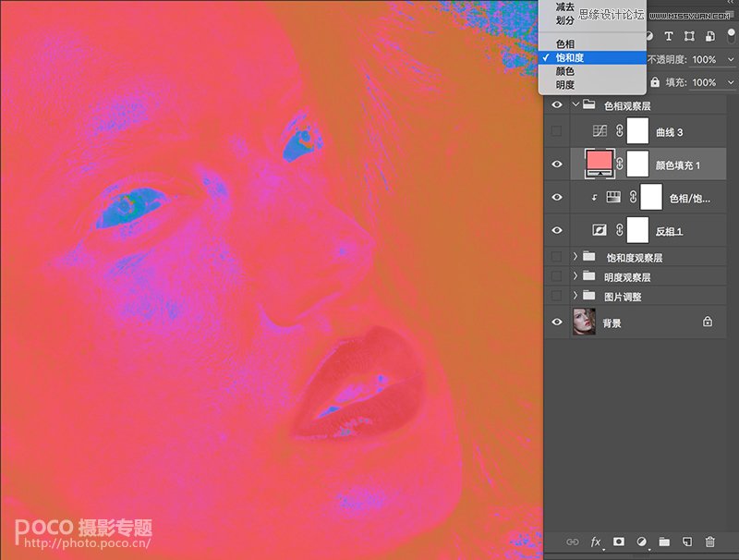Click the lock icon on 背景 layer
The height and width of the screenshot is (560, 739).
tap(708, 322)
